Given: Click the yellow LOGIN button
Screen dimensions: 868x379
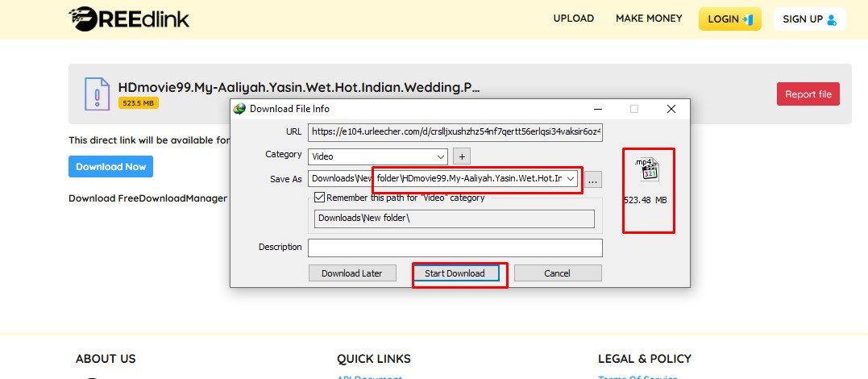Looking at the screenshot, I should [729, 19].
